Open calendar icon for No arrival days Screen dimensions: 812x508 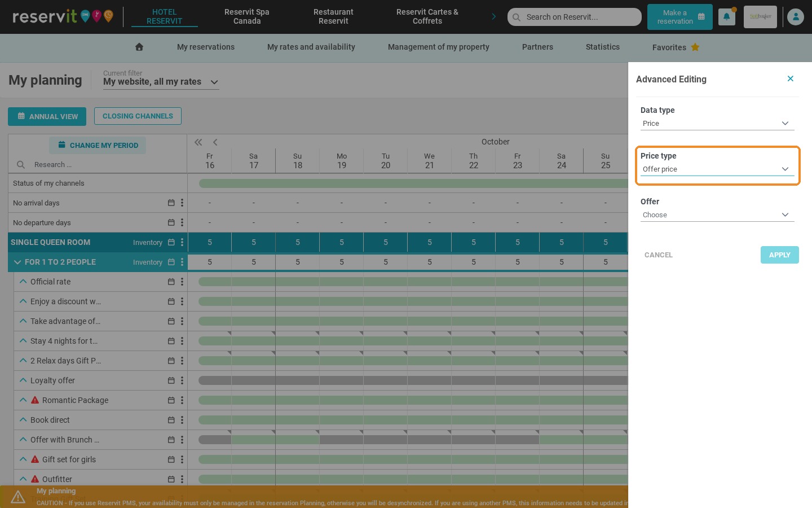171,203
